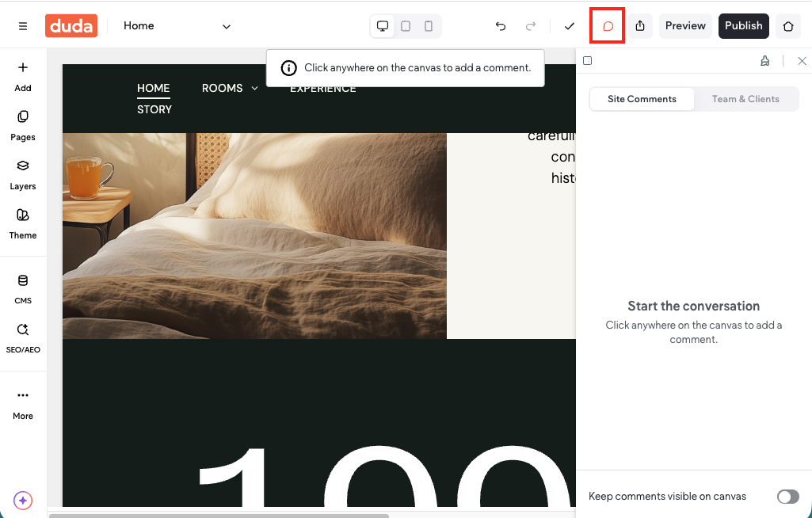
Task: Open the Layers panel
Action: tap(23, 175)
